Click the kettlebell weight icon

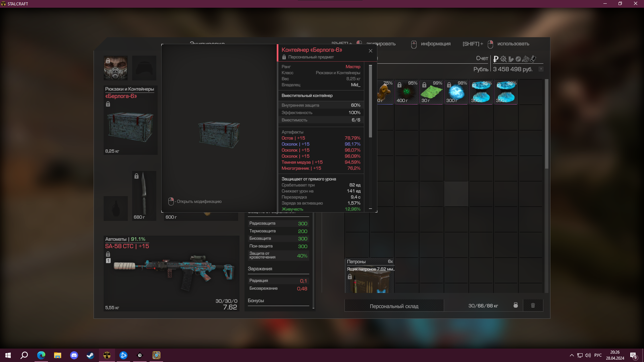[516, 305]
